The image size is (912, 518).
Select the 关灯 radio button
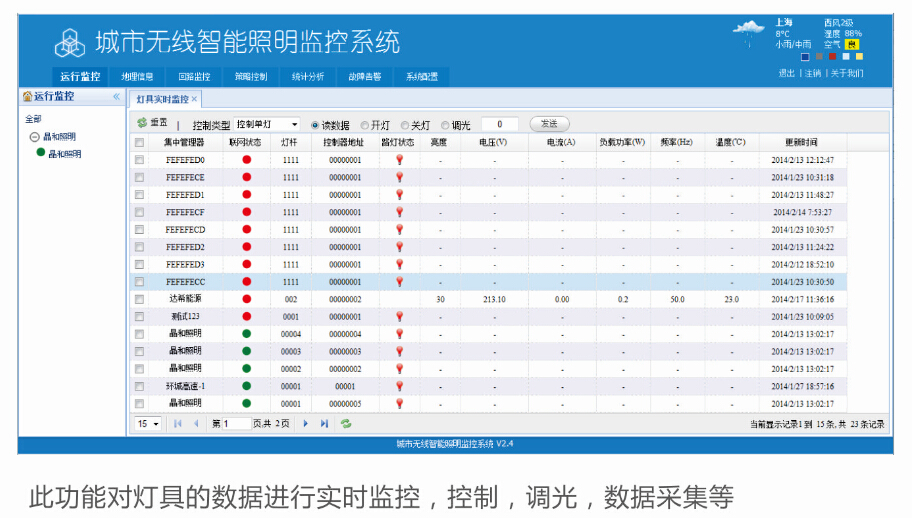[x=405, y=125]
